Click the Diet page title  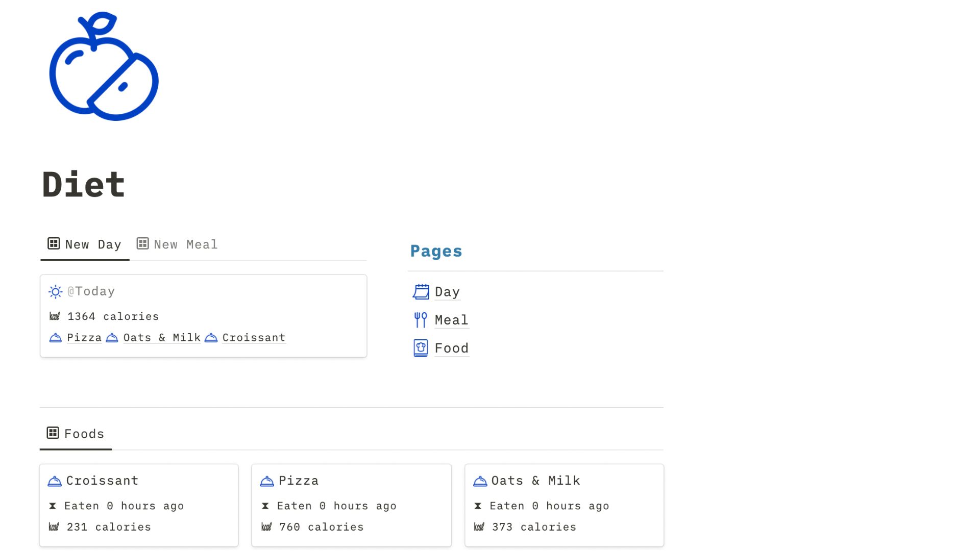pyautogui.click(x=84, y=184)
